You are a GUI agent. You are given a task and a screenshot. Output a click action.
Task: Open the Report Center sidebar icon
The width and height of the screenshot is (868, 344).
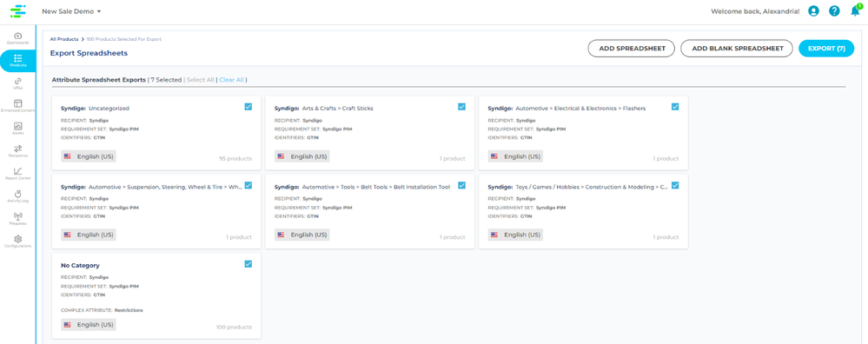pyautogui.click(x=17, y=171)
